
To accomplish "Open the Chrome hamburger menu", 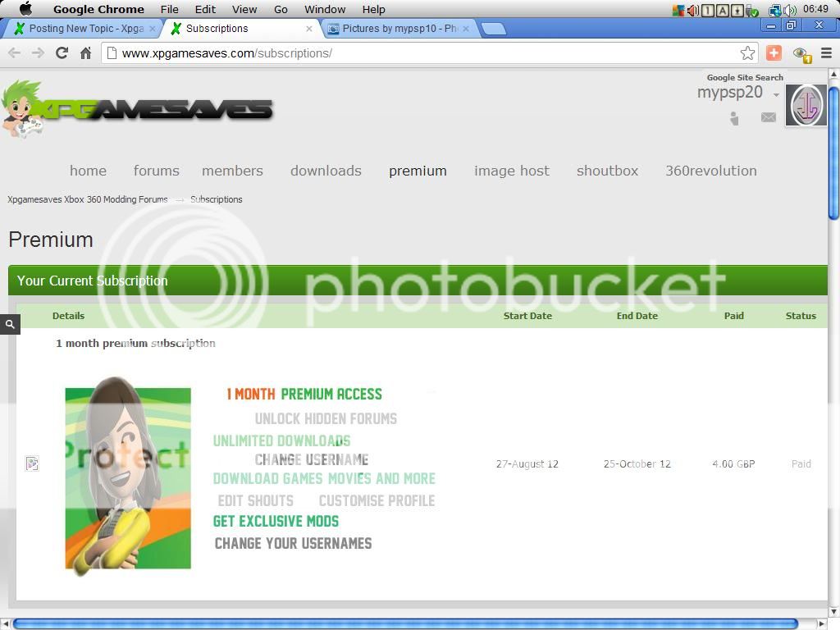I will click(826, 52).
